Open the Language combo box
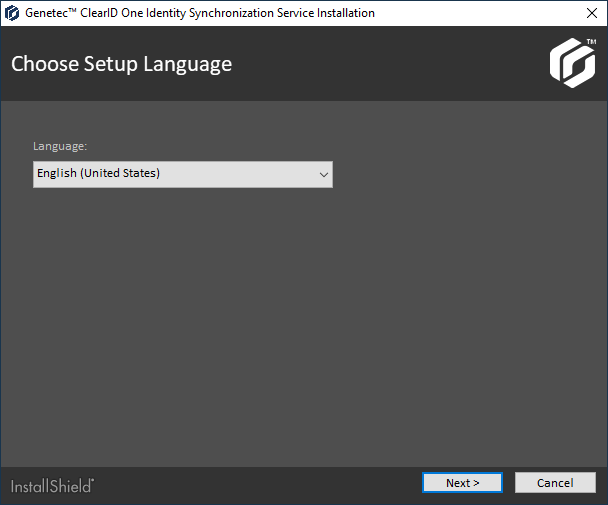The height and width of the screenshot is (505, 608). [182, 174]
